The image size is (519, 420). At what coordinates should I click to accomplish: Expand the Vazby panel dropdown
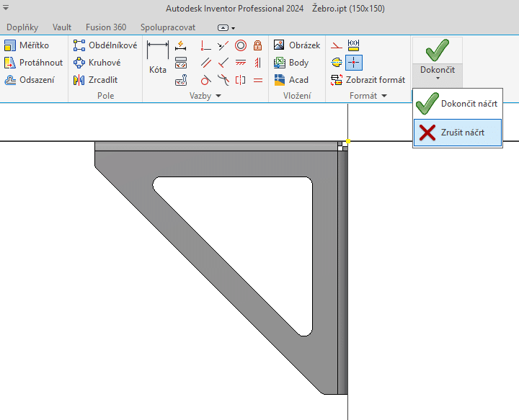coord(218,96)
